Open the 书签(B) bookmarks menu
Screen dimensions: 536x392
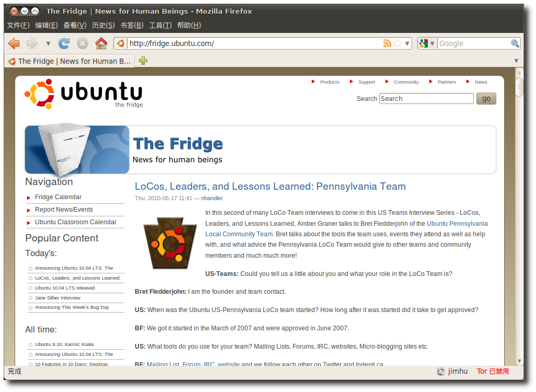pyautogui.click(x=132, y=25)
